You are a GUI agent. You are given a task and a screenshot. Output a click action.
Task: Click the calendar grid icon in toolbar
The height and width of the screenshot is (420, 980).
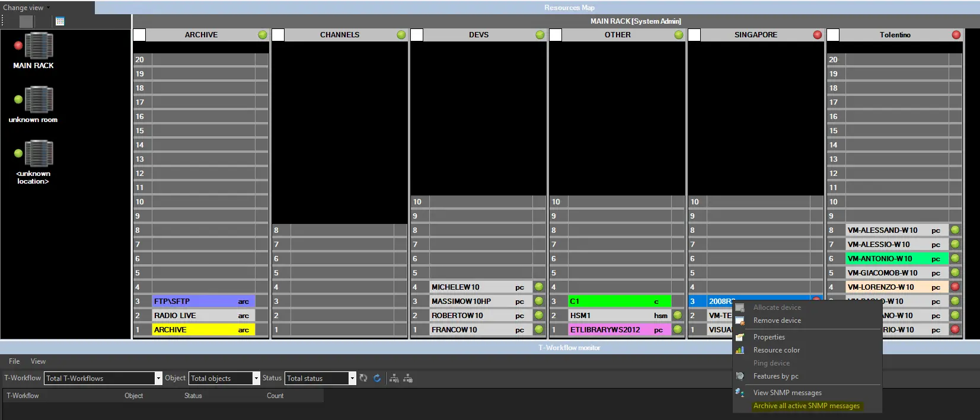[x=60, y=21]
